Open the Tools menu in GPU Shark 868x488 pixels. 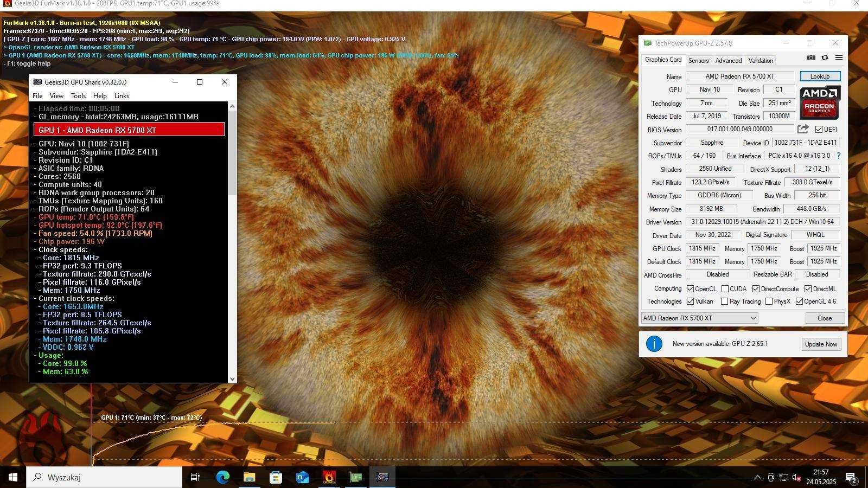pyautogui.click(x=78, y=96)
